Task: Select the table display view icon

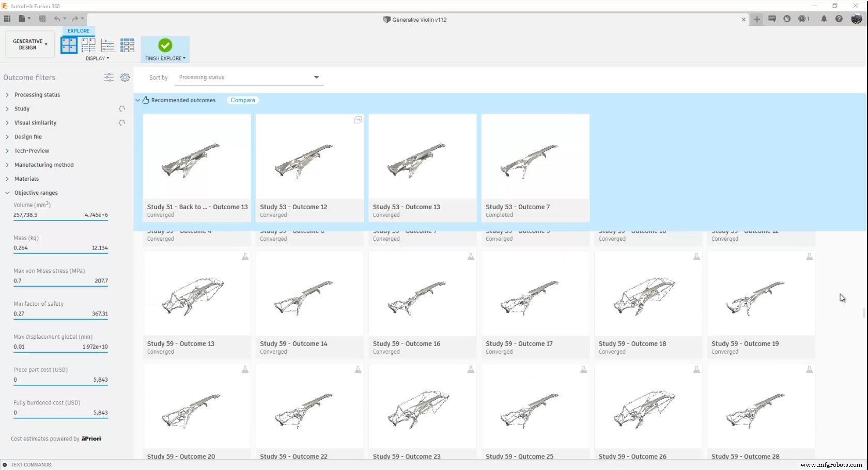Action: pos(127,45)
